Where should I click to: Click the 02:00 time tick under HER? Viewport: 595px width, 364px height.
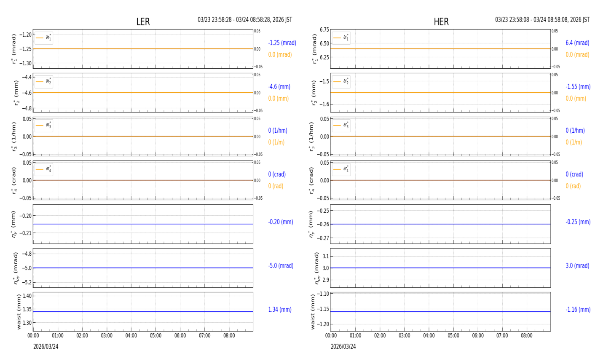[380, 336]
